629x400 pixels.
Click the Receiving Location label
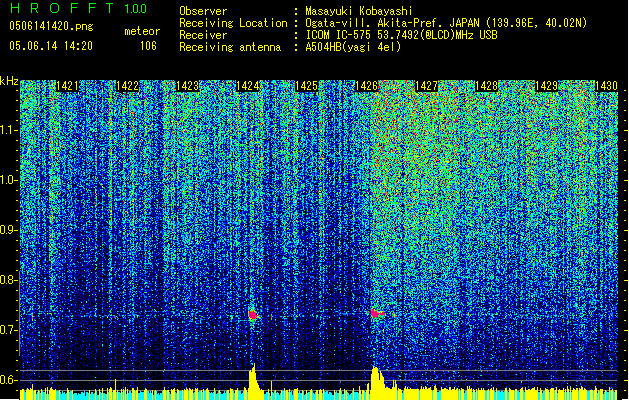pos(233,23)
